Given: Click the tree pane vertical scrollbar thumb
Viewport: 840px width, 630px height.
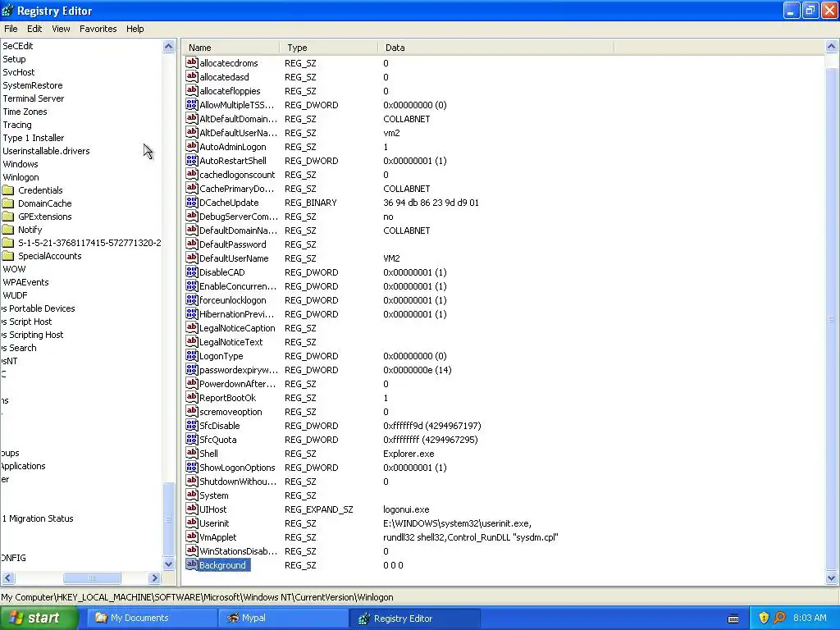Looking at the screenshot, I should pos(169,519).
